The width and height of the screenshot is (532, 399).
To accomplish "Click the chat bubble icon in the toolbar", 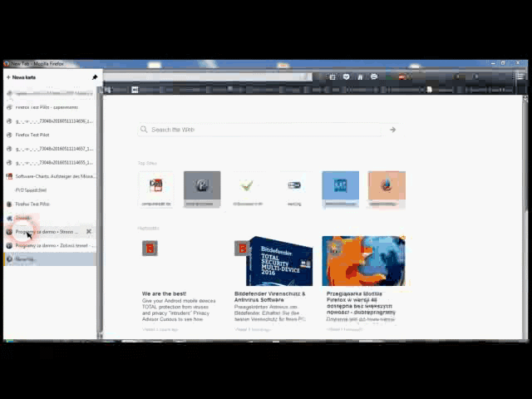I will pos(374,77).
